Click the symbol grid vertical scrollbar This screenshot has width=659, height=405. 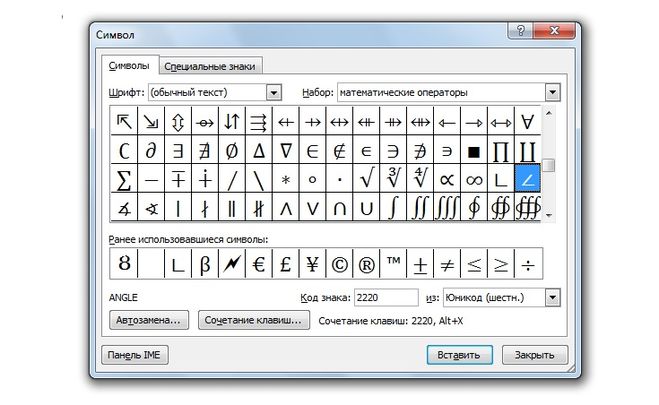click(x=549, y=164)
